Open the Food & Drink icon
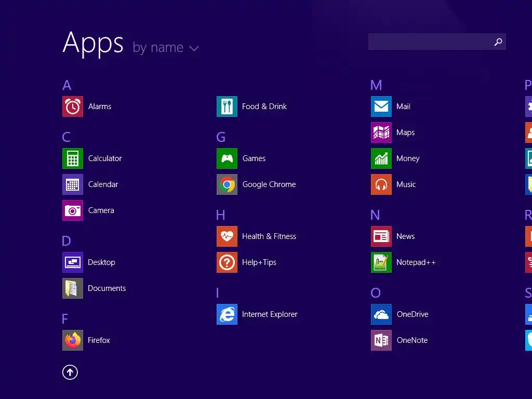 pos(227,107)
